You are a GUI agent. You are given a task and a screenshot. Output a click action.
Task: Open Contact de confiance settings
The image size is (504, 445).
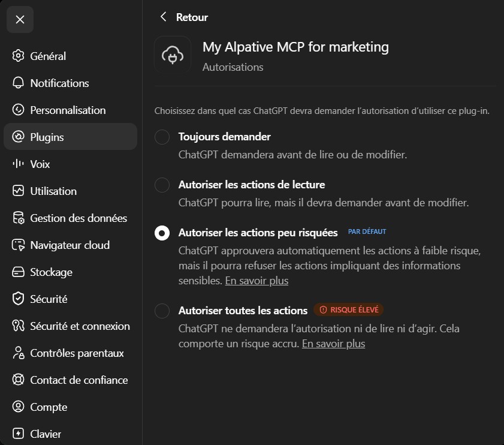(x=70, y=380)
